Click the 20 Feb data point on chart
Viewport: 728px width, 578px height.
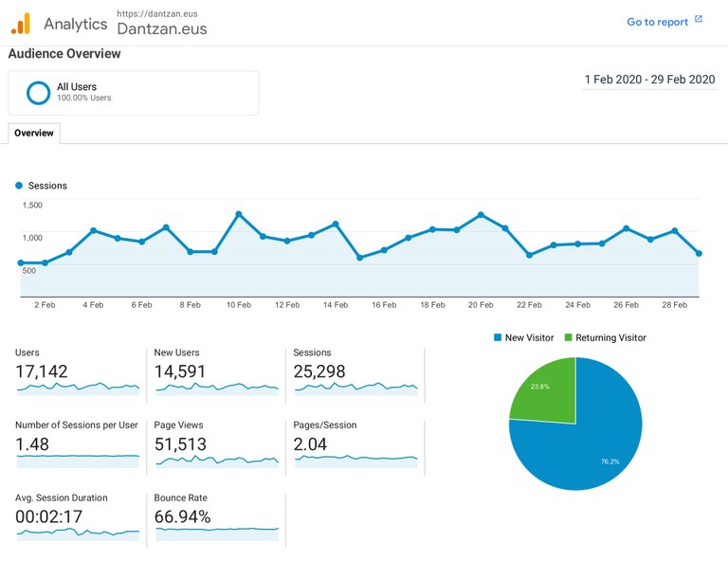point(482,215)
